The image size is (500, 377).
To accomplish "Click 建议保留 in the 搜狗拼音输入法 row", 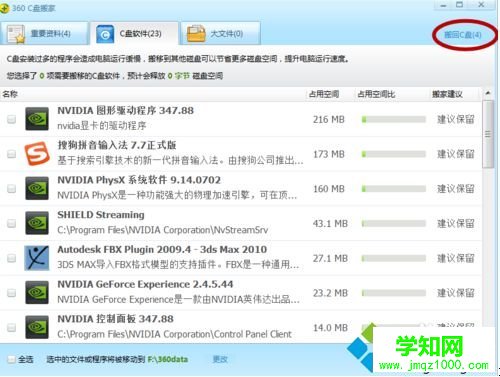I will (456, 154).
